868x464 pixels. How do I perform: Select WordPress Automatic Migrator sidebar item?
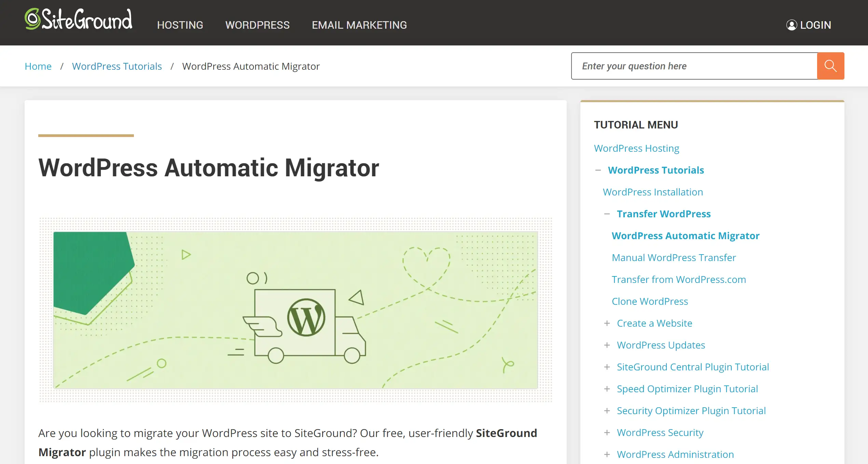point(686,236)
